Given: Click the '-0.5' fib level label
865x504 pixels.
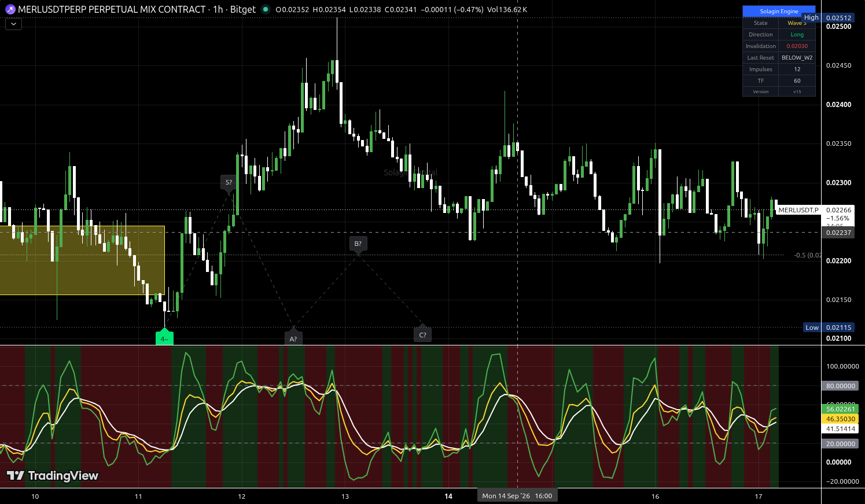Looking at the screenshot, I should click(x=807, y=255).
